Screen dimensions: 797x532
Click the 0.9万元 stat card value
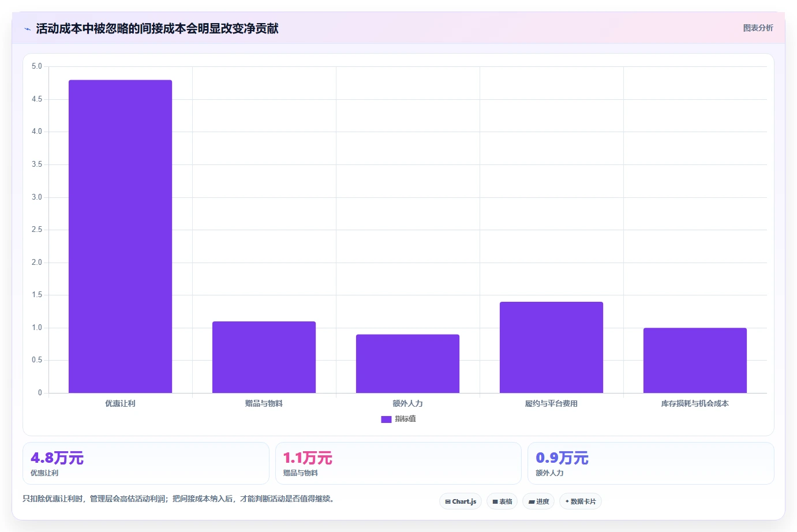[562, 458]
